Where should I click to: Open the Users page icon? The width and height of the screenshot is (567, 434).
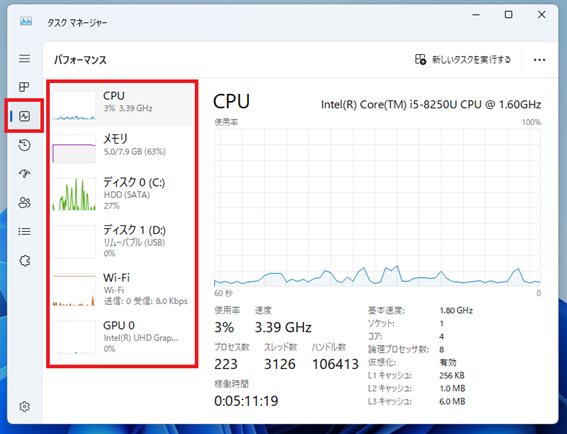tap(25, 203)
